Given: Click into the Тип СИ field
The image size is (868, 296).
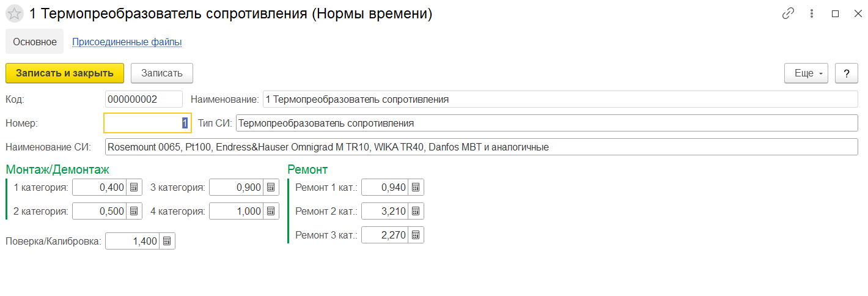Looking at the screenshot, I should [x=546, y=123].
